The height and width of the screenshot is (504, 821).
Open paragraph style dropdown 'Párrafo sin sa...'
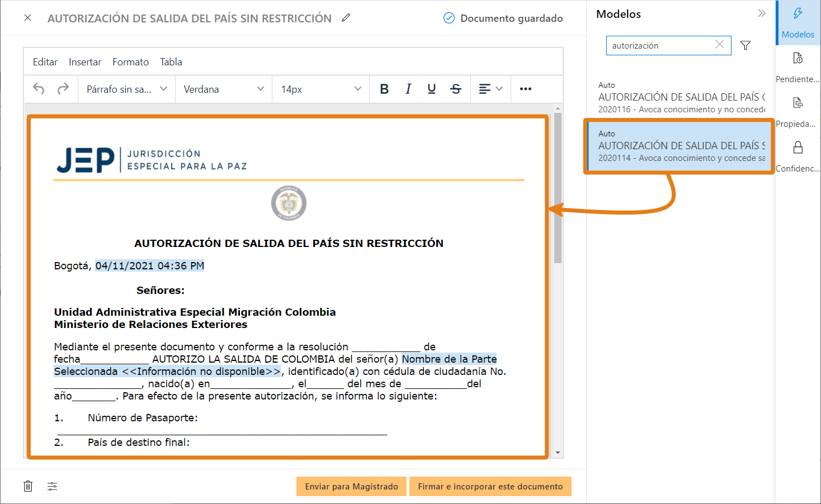(127, 89)
